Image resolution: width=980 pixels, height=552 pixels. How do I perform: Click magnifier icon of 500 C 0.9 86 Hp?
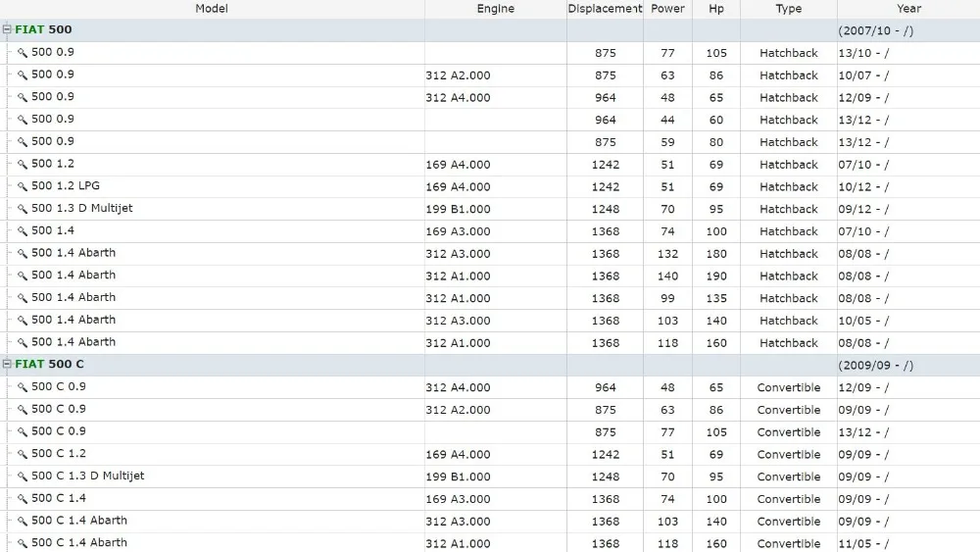pos(23,410)
